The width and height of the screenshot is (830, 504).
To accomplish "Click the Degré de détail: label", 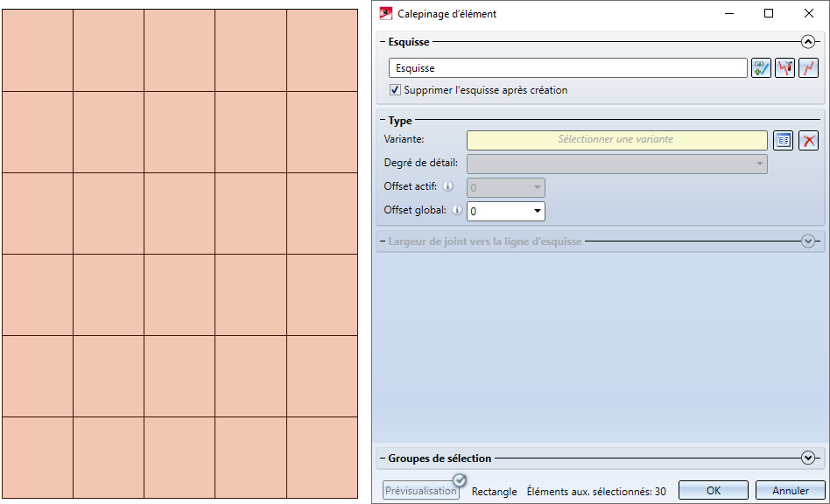I will (421, 163).
